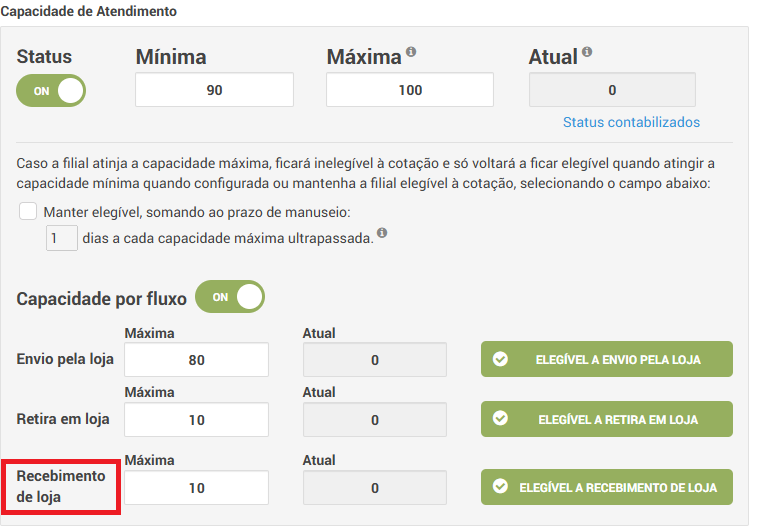Click the top Atual capacity field
The width and height of the screenshot is (766, 528).
pos(612,90)
